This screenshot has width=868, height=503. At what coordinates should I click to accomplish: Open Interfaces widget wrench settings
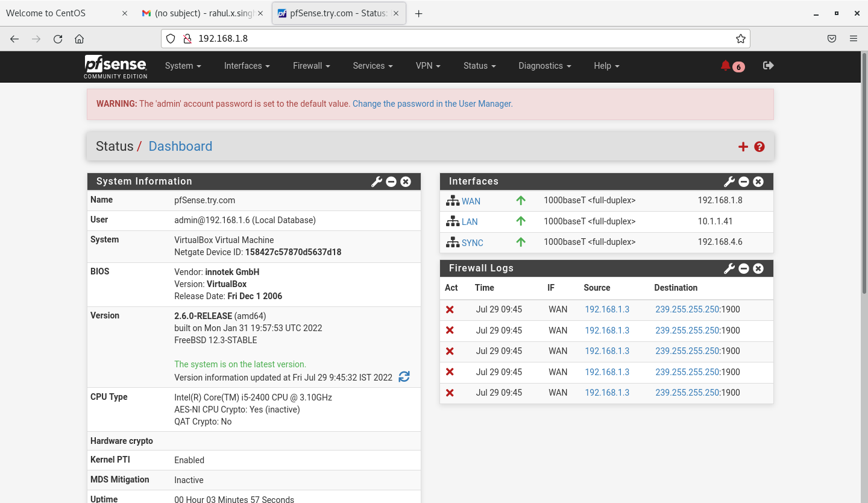(x=729, y=182)
